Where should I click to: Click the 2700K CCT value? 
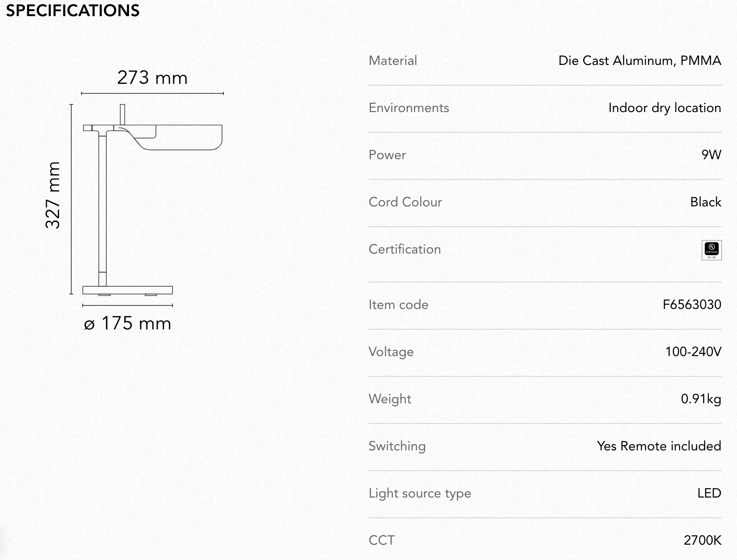[702, 541]
